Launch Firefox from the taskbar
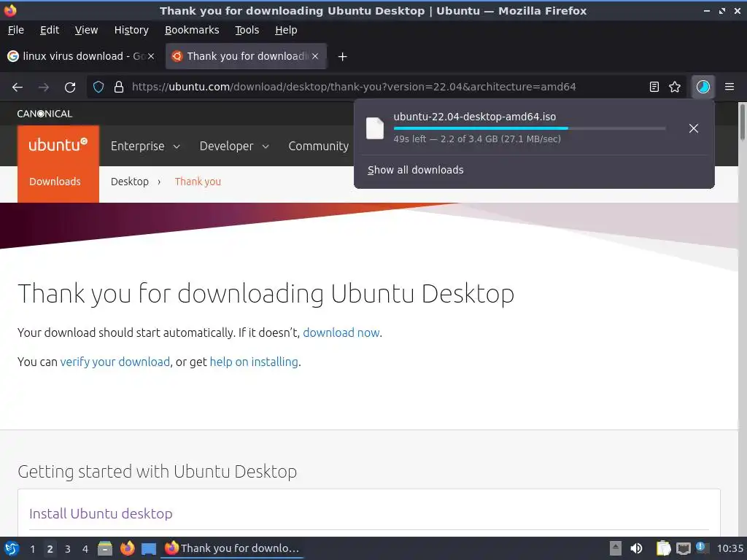Screen dimensions: 747x560 (x=127, y=548)
